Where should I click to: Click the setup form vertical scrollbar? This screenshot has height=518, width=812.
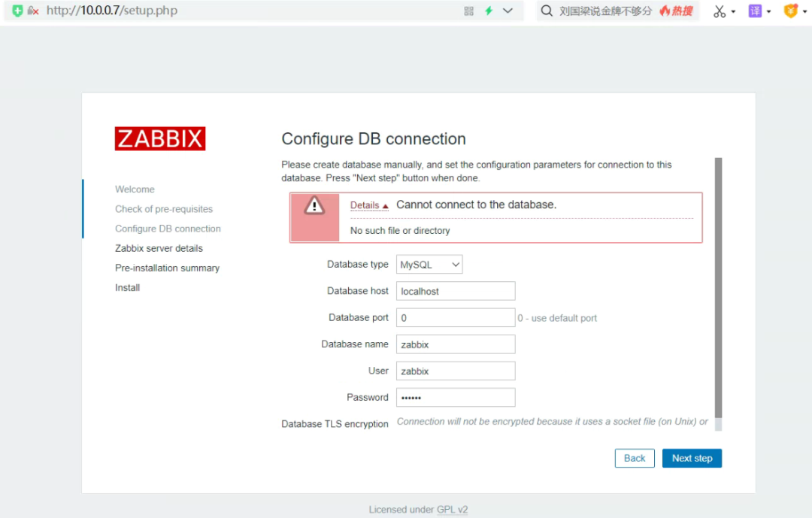tap(718, 286)
